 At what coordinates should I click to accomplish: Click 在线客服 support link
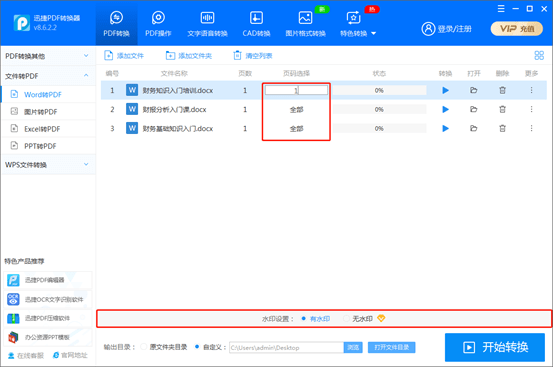pyautogui.click(x=26, y=355)
